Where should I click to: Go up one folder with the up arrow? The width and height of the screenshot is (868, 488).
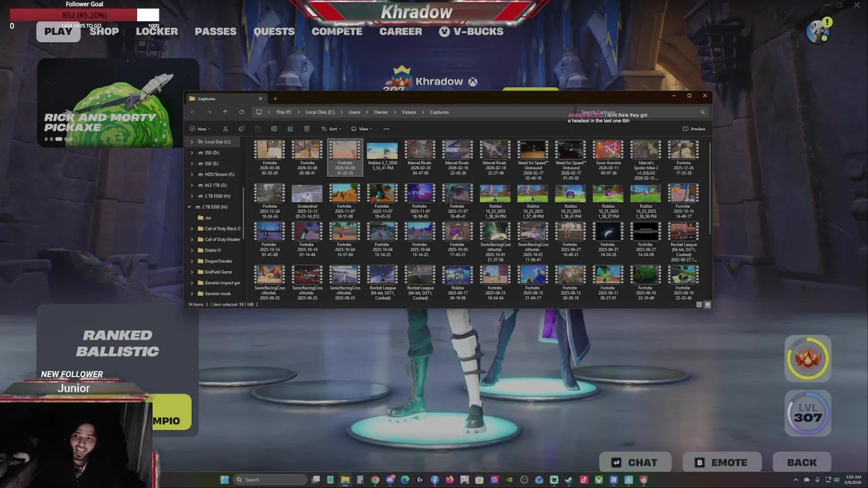[225, 112]
